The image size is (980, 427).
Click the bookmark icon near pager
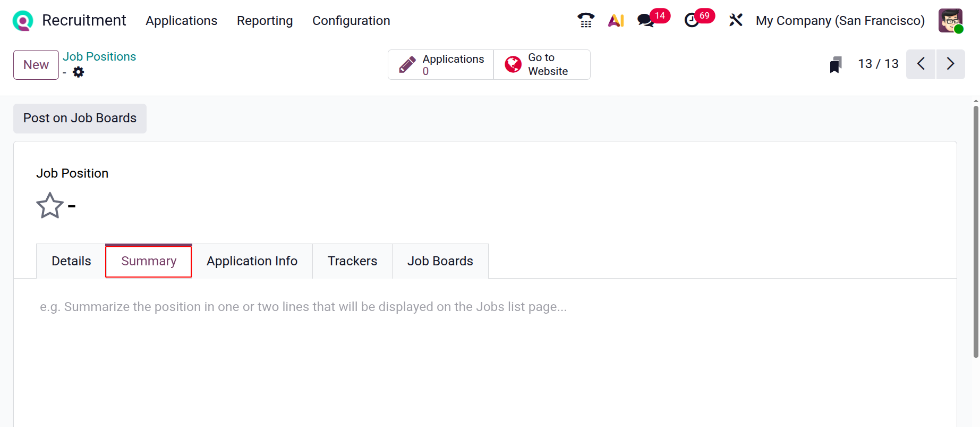tap(836, 65)
